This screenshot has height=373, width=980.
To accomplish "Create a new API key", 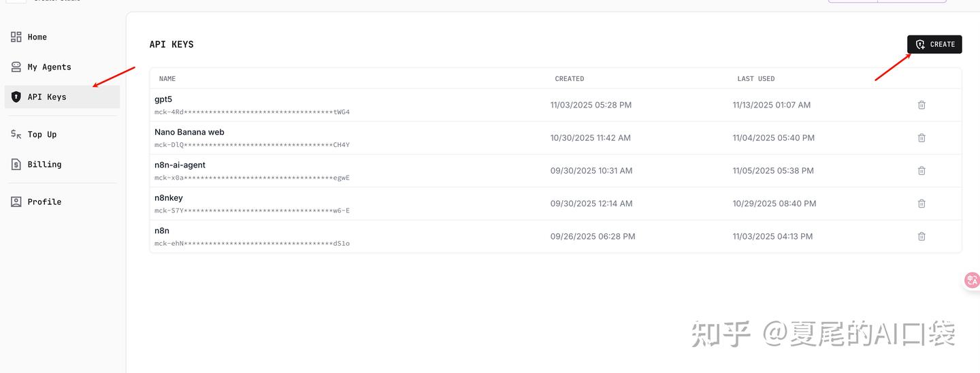I will [x=934, y=44].
